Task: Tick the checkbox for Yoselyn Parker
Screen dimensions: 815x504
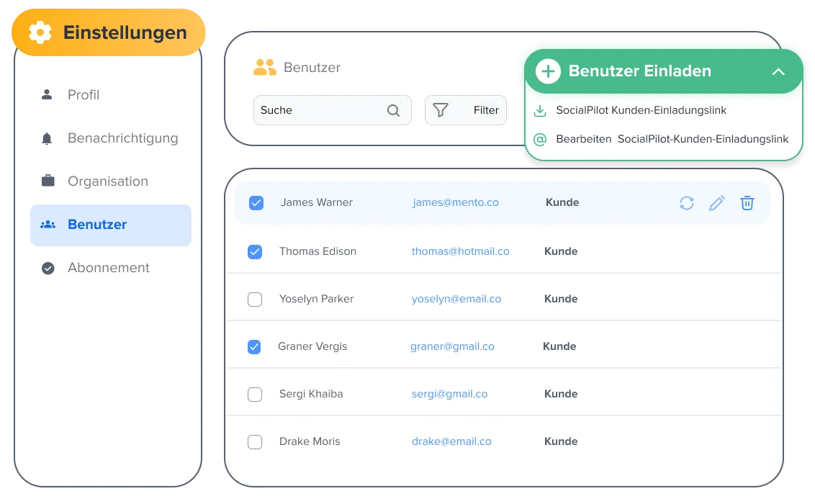Action: pyautogui.click(x=255, y=300)
